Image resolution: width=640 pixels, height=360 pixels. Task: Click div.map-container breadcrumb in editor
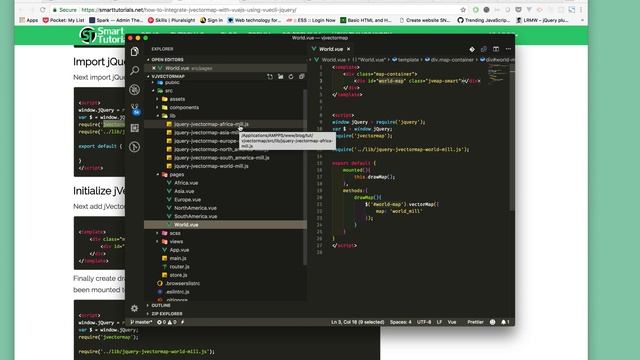click(449, 60)
